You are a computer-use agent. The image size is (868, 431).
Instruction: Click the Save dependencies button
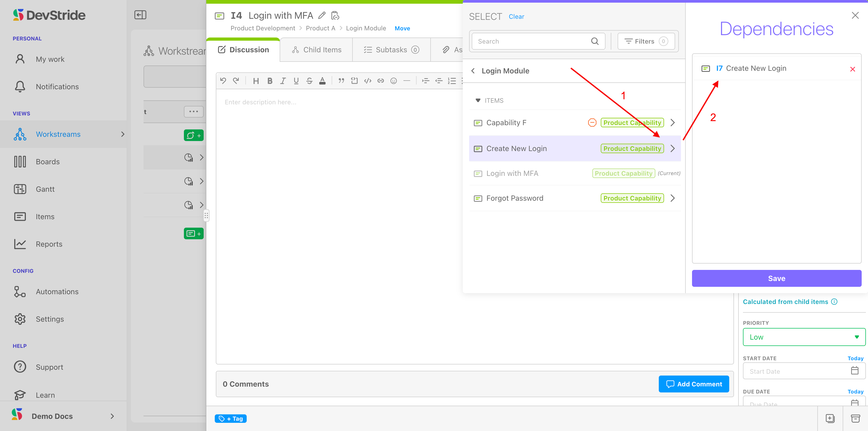pyautogui.click(x=776, y=278)
